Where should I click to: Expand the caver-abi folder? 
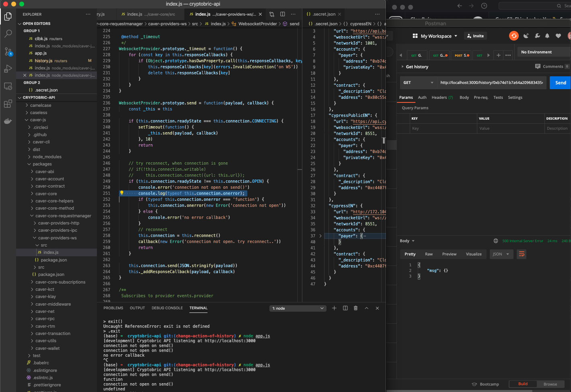tap(44, 171)
